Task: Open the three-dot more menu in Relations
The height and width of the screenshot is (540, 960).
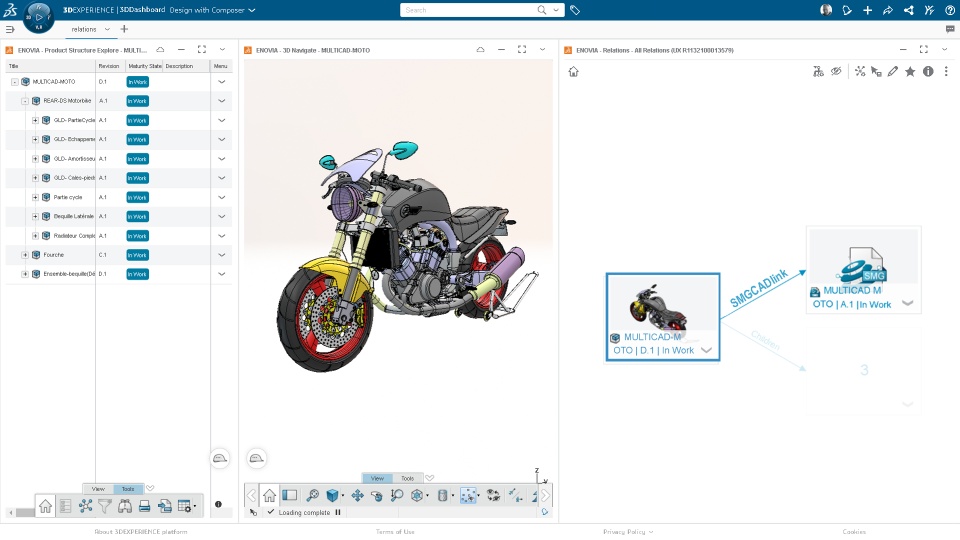Action: point(946,72)
